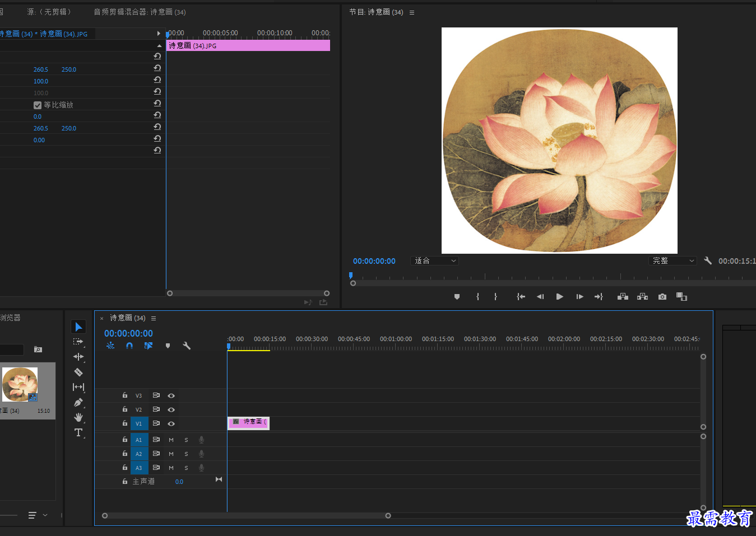Viewport: 756px width, 536px height.
Task: Click the nest sequence insert icon
Action: point(110,346)
